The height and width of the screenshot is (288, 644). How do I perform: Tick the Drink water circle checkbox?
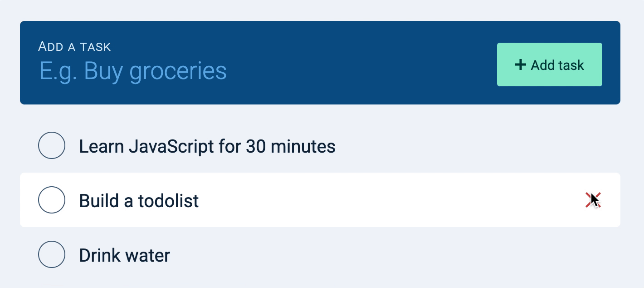[x=52, y=254]
